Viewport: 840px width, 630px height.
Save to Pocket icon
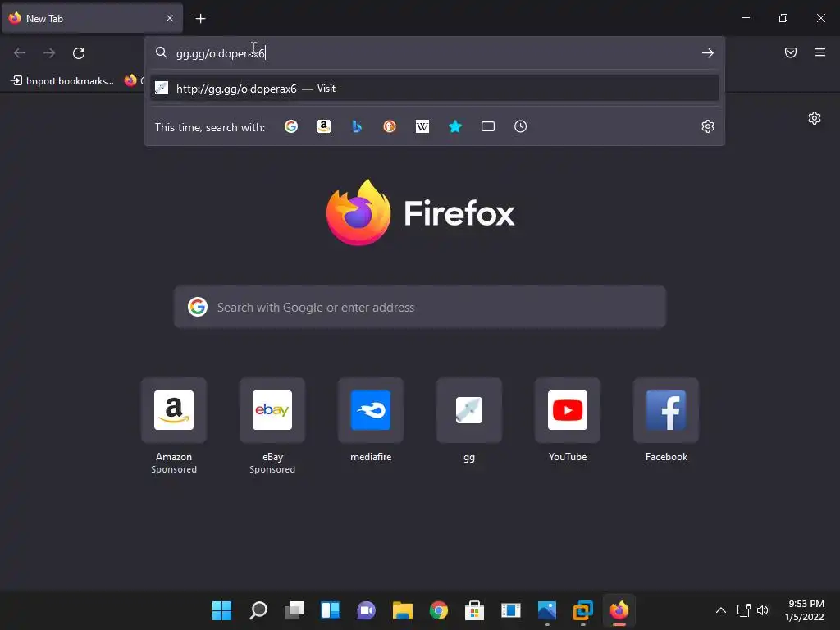[x=791, y=52]
